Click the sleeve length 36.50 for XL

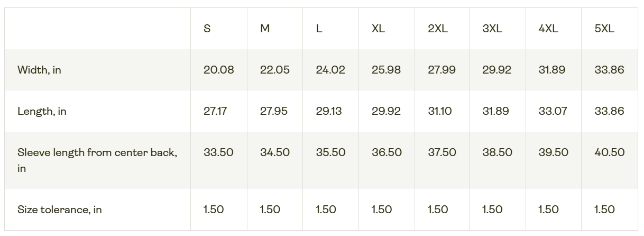coord(387,152)
